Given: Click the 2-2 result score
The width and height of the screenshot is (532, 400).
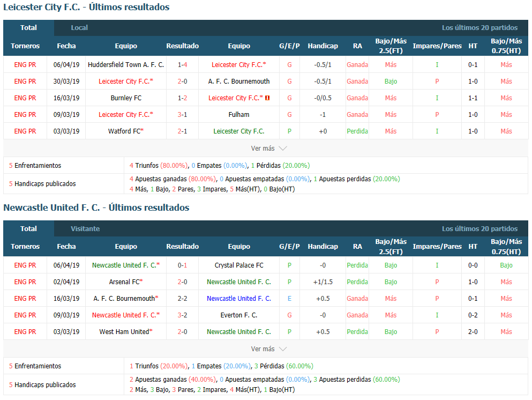Looking at the screenshot, I should click(183, 299).
